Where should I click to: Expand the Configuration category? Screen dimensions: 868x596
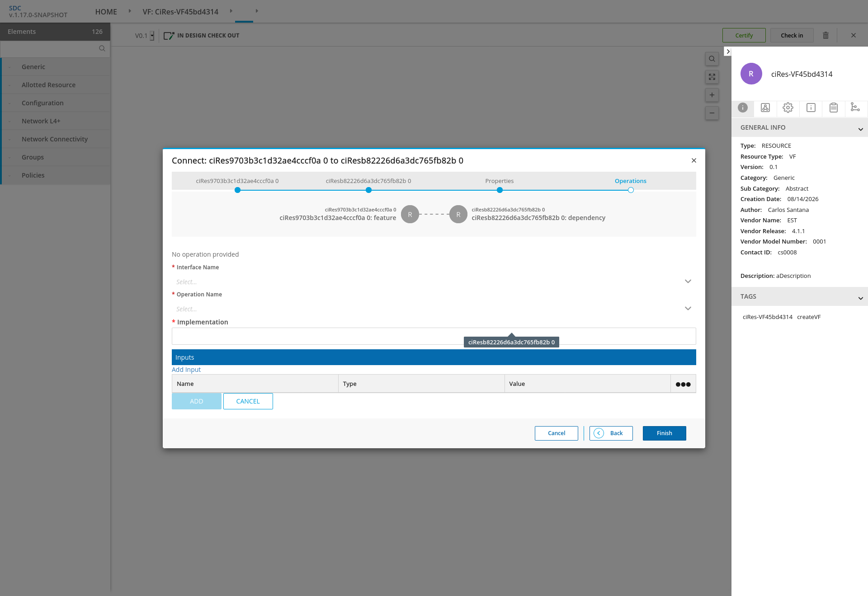tap(56, 103)
